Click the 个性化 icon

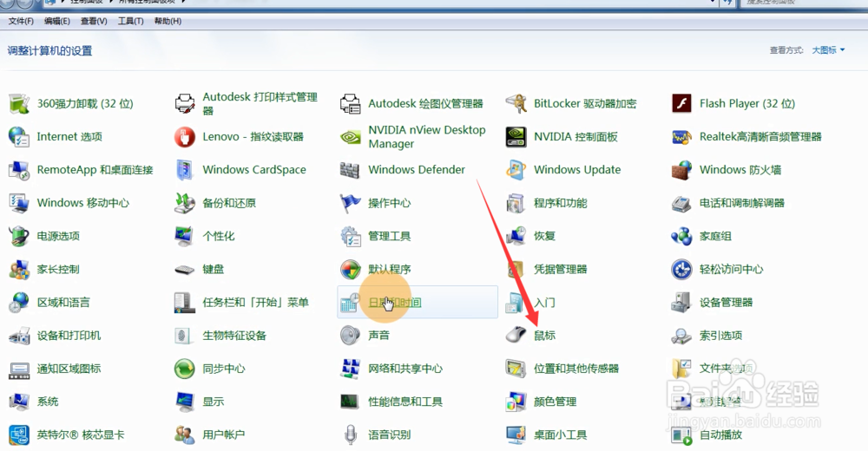pyautogui.click(x=185, y=236)
